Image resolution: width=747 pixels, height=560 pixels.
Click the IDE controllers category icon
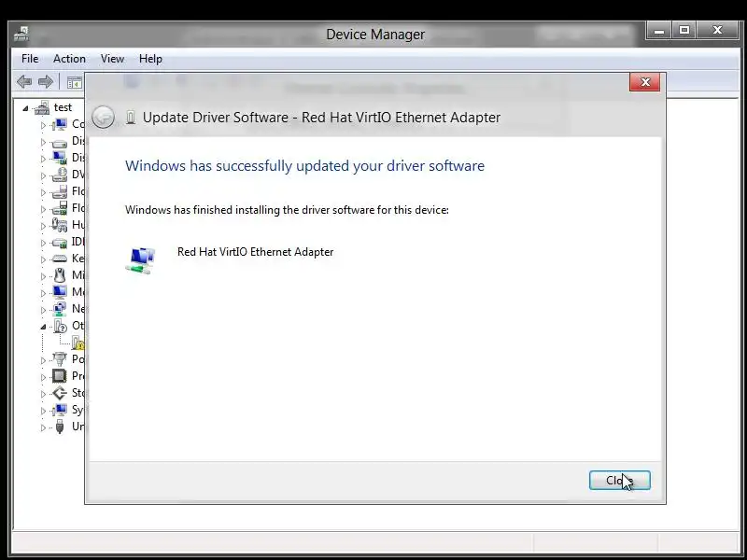60,243
